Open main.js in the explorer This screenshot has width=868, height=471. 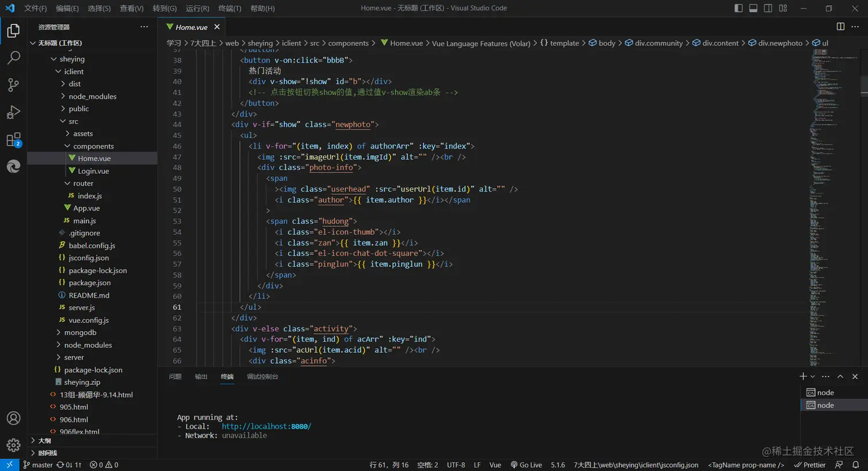[x=84, y=221]
